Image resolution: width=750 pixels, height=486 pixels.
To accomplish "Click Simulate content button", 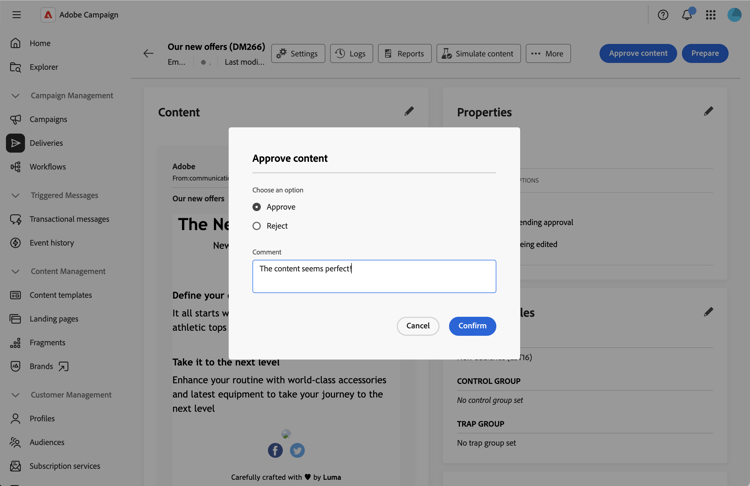I will pos(478,54).
